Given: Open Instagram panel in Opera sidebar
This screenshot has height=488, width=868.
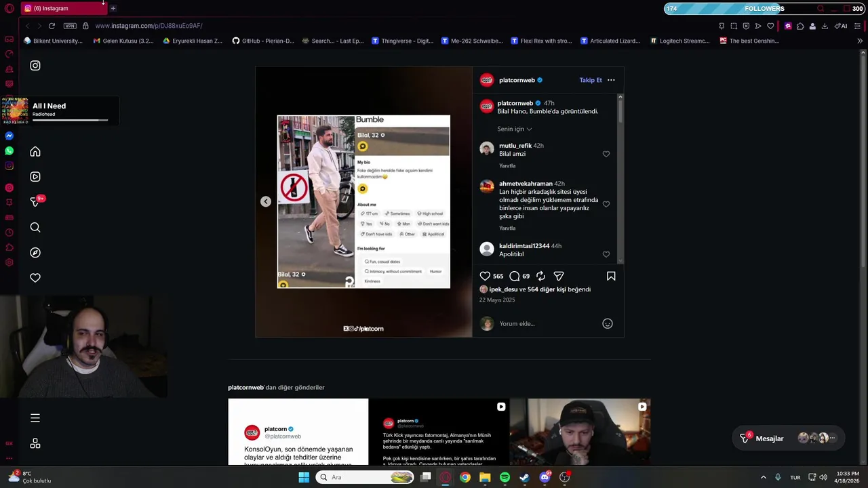Looking at the screenshot, I should click(x=9, y=166).
